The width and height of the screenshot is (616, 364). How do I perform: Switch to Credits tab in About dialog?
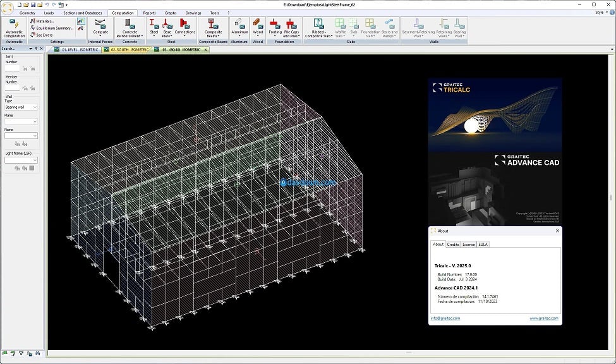coord(453,245)
